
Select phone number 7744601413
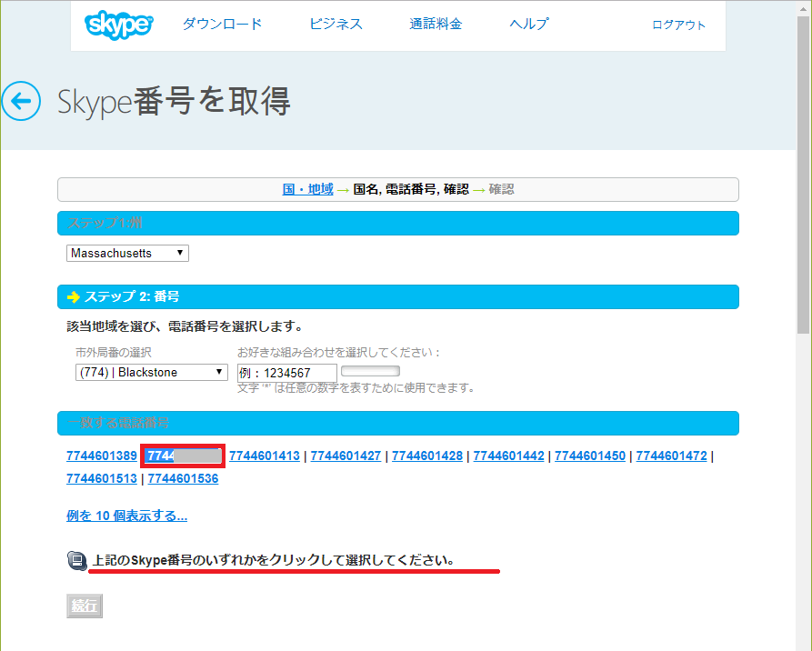point(264,456)
